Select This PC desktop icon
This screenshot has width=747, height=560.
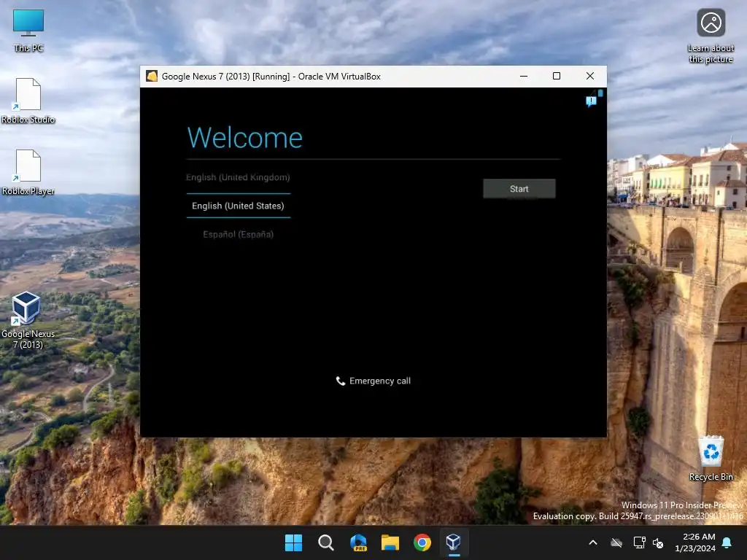[28, 31]
